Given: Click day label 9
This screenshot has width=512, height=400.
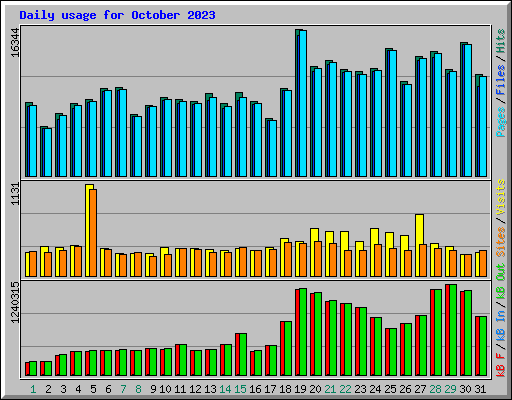Looking at the screenshot, I should [153, 389].
